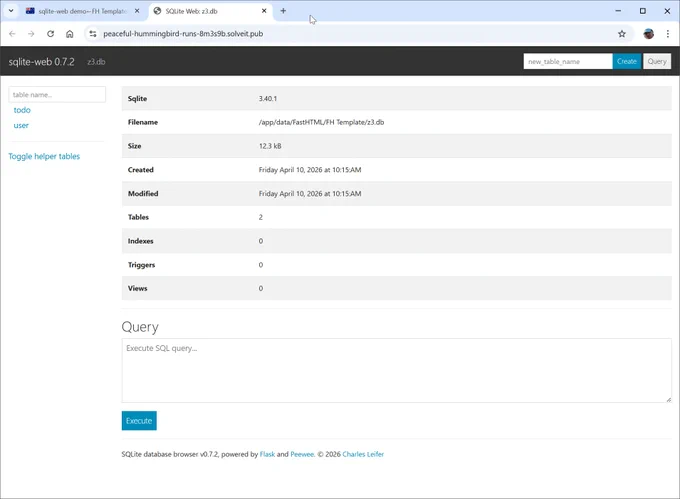Click the sqlite-web 0.7.2 header title
This screenshot has width=680, height=499.
coord(42,62)
